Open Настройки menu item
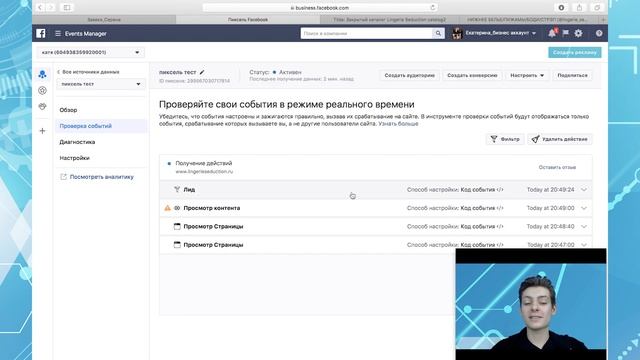This screenshot has width=640, height=360. click(74, 158)
